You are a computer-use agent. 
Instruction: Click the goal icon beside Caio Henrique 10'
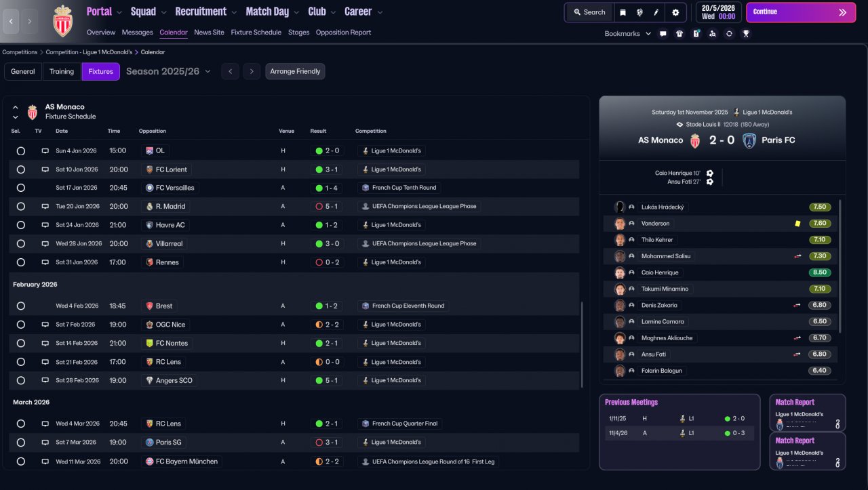710,173
